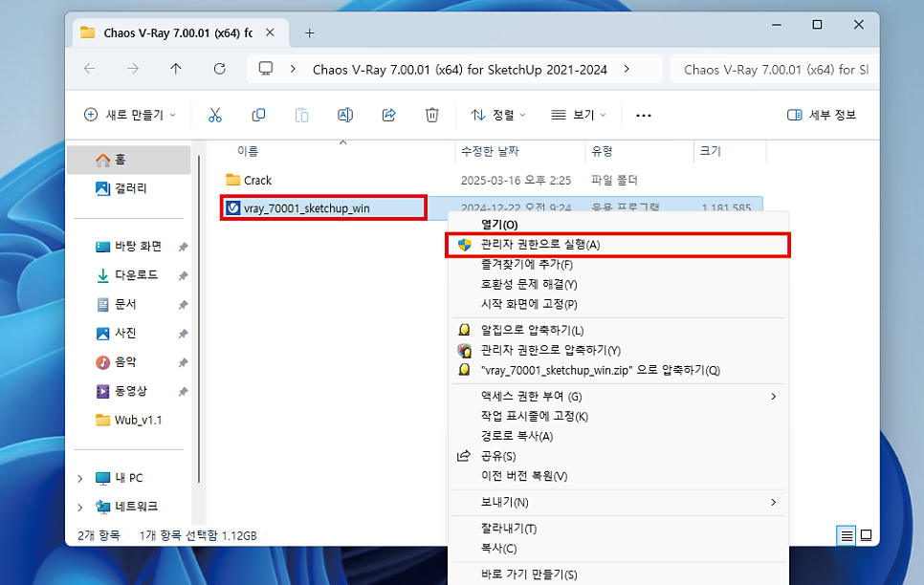This screenshot has width=924, height=585.
Task: Open 다운로드 in sidebar
Action: tap(129, 275)
